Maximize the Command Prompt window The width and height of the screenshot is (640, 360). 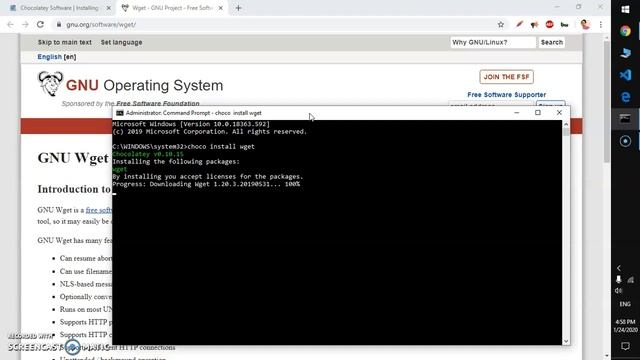(538, 113)
